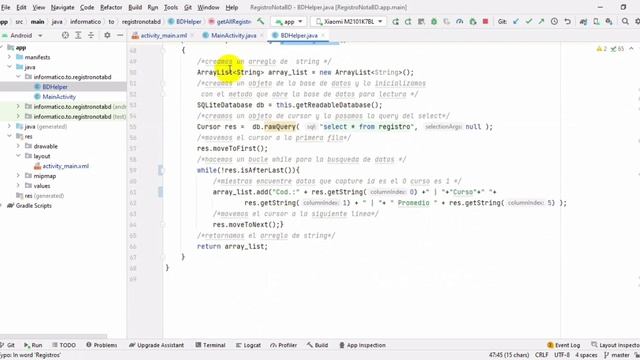Click the Git Rollback undo icon
This screenshot has height=360, width=640.
(567, 22)
